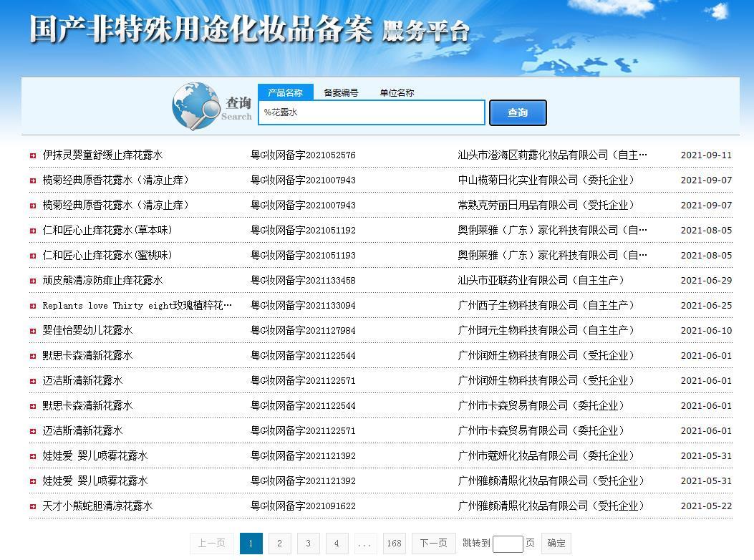The image size is (754, 560).
Task: Click red bullet icon beside 仁和匠心止痒花露水(蜜桃味)
Action: [x=33, y=256]
